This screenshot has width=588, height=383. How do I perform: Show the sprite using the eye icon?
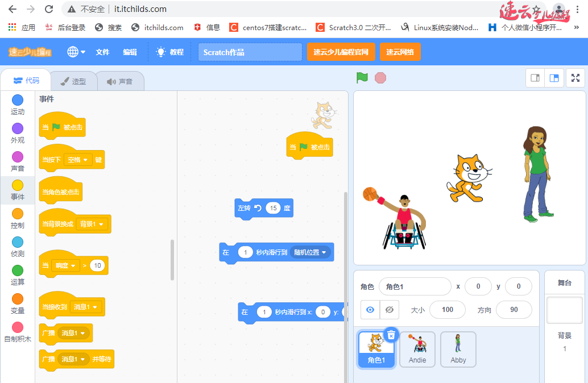click(370, 310)
